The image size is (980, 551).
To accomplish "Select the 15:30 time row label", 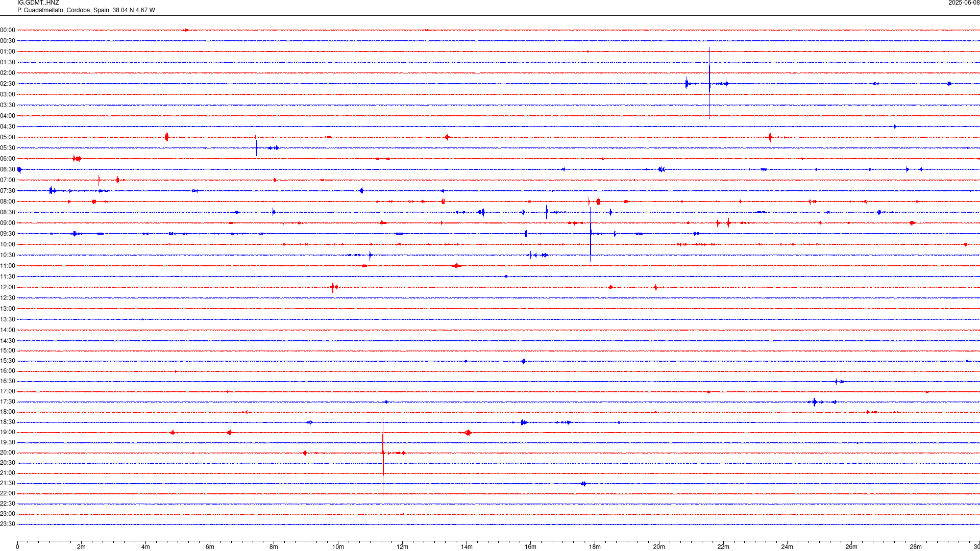I will [8, 361].
